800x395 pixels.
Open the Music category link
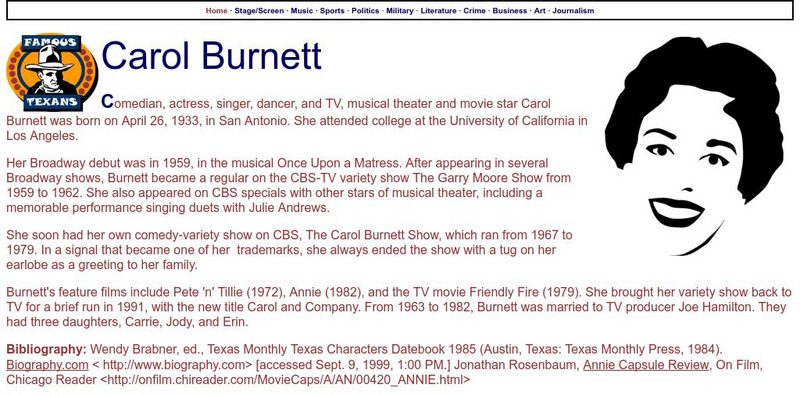click(x=302, y=11)
